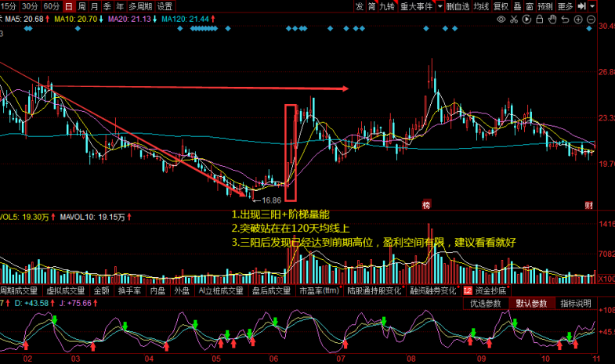Select the 周 weekly period tab
This screenshot has width=615, height=364.
81,6
